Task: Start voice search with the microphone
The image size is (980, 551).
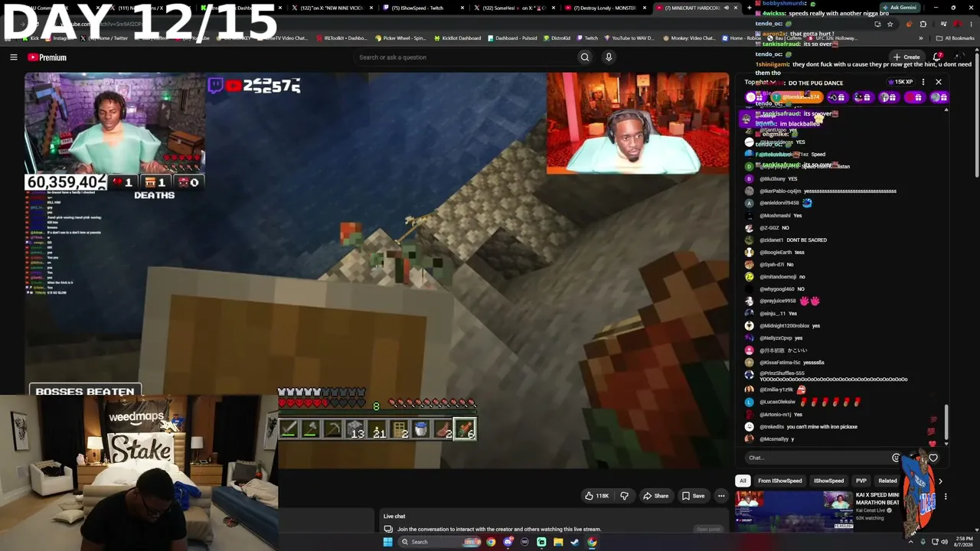Action: point(609,57)
